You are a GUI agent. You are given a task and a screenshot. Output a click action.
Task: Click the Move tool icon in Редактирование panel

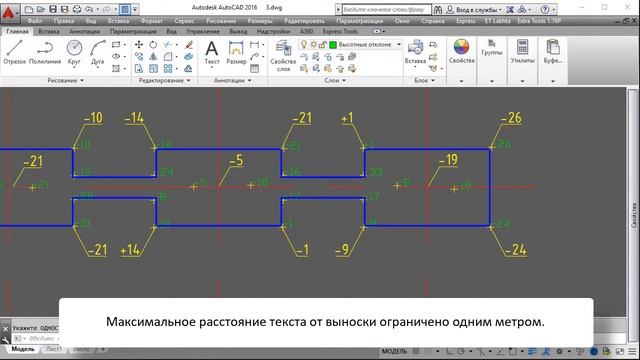[x=139, y=44]
